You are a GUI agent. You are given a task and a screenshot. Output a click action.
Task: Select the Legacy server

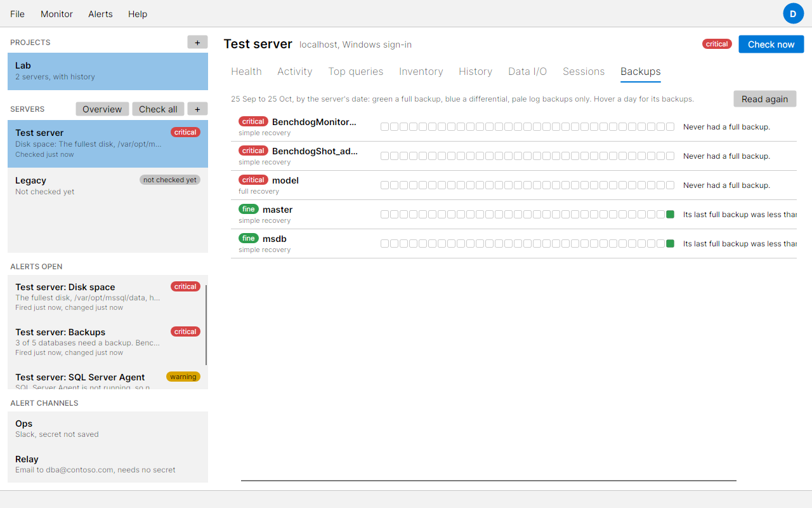coord(108,185)
